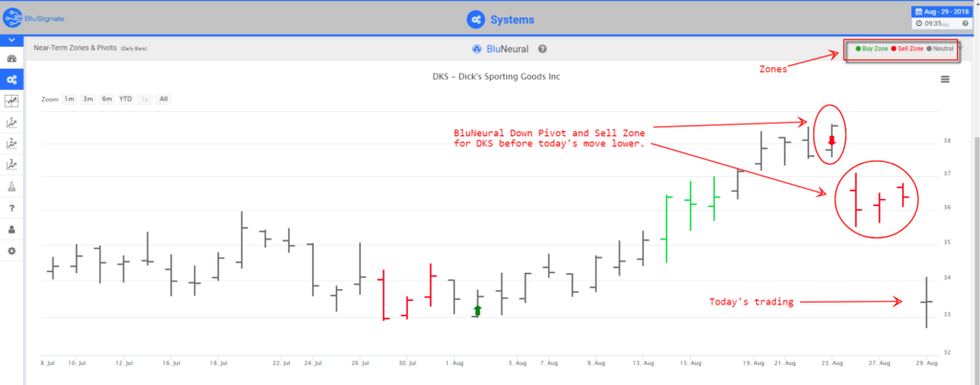
Task: Click the help icon next to BluNeural
Action: pyautogui.click(x=543, y=49)
